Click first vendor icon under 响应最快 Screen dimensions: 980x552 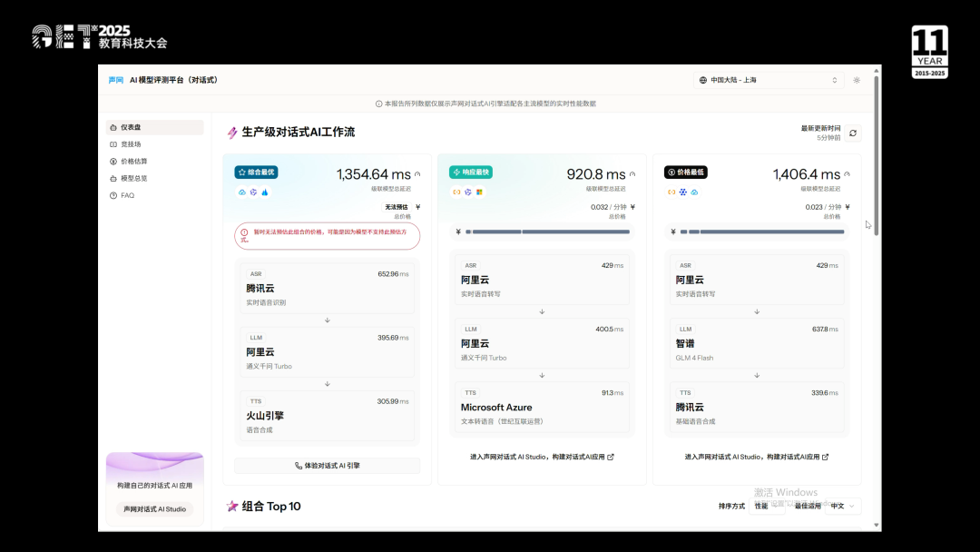point(456,192)
